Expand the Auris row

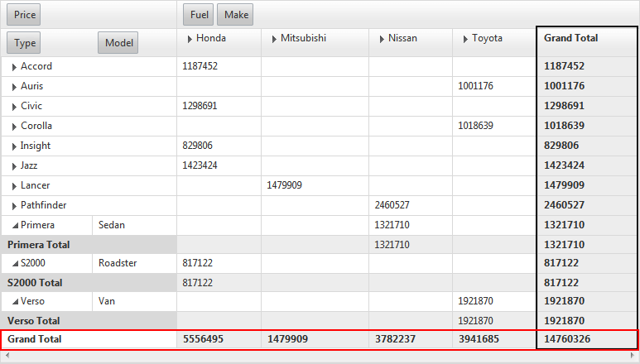click(x=14, y=87)
